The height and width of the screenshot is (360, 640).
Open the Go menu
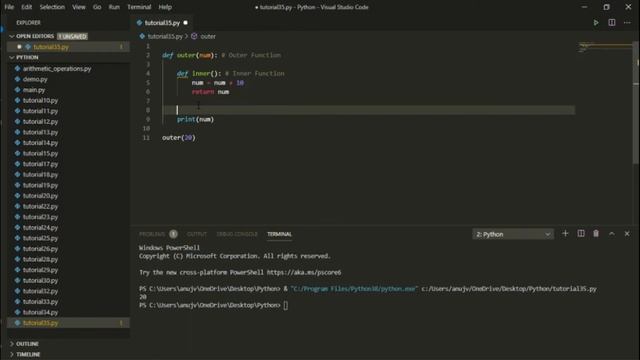(97, 7)
